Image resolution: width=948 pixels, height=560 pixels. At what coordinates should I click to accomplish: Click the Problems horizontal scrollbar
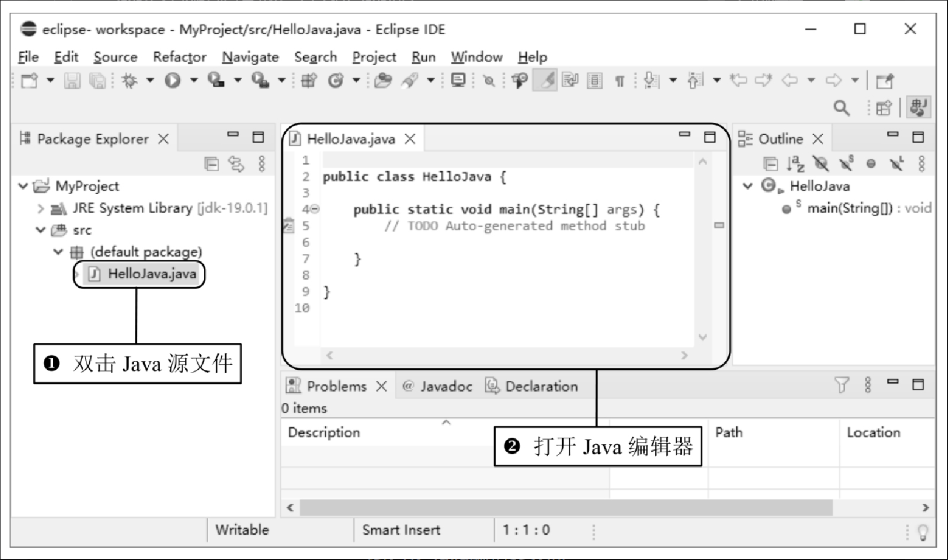coord(566,508)
